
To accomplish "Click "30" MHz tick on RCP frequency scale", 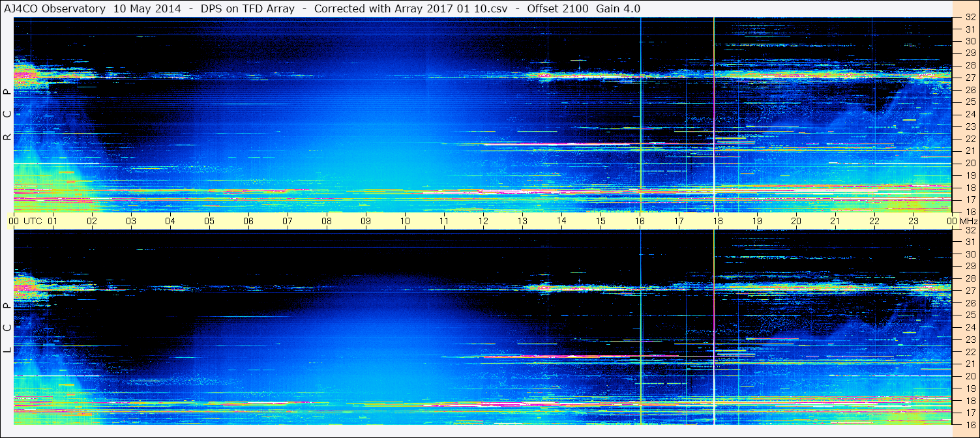I will coord(970,41).
